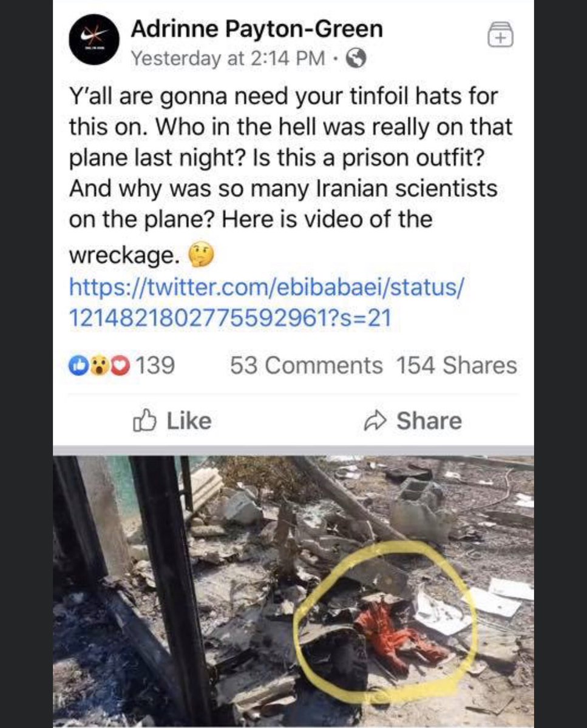
Task: Share the post
Action: 413,421
